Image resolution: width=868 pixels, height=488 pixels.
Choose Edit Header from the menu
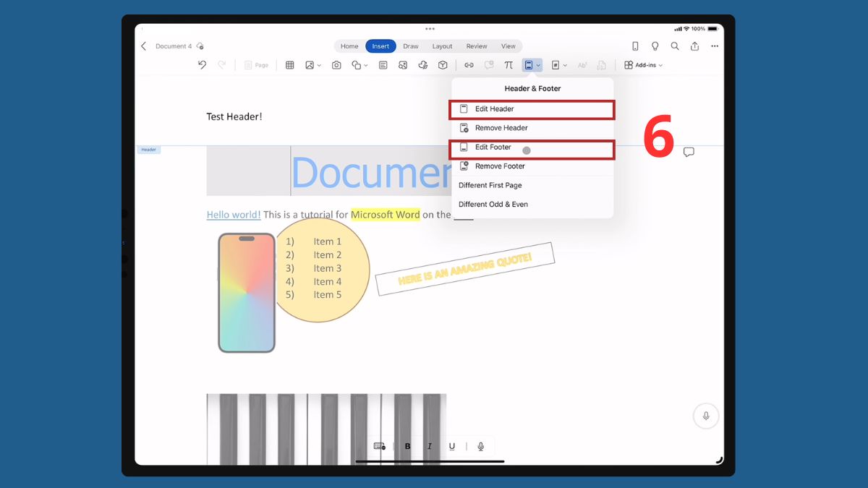tap(532, 109)
